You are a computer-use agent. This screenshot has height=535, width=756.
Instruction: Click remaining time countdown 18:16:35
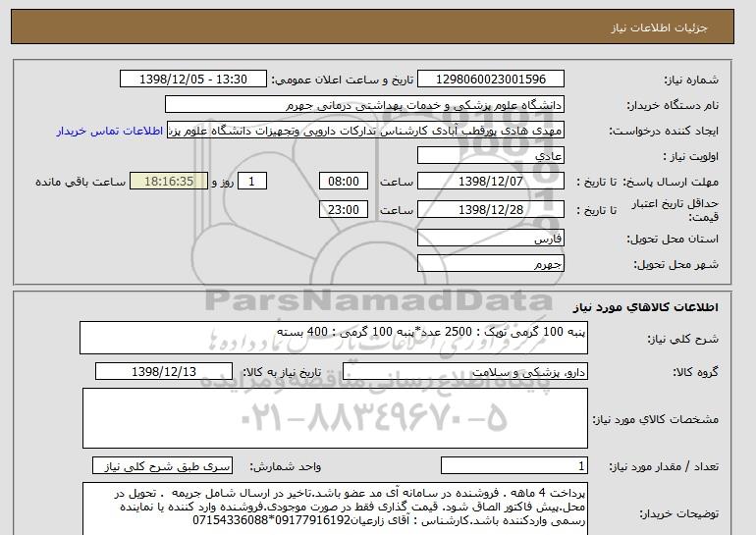coord(169,182)
